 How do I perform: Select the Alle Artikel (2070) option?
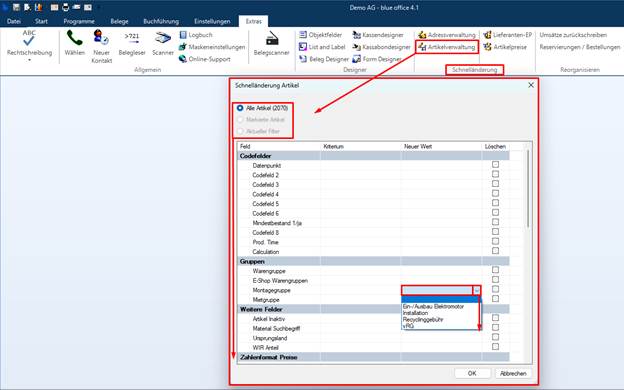pos(262,108)
